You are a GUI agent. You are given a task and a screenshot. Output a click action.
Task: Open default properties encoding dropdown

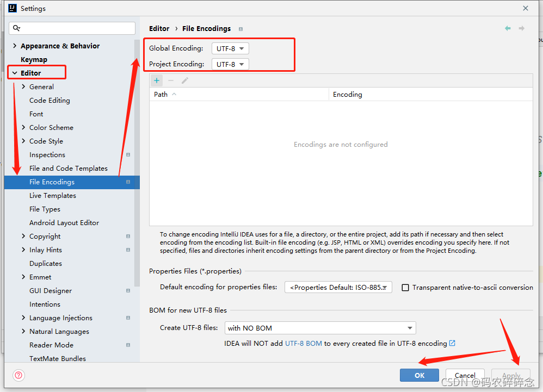point(338,287)
